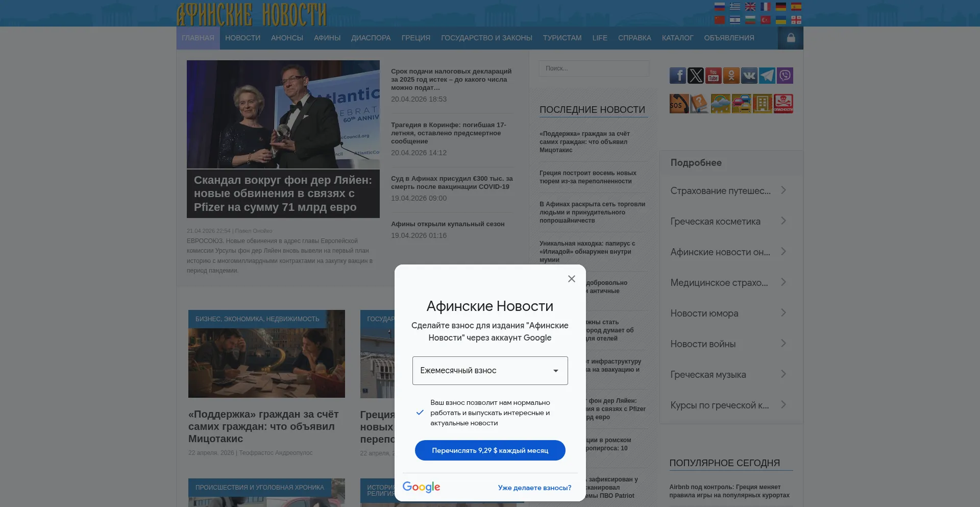Open article Трагедия в Коринфе
The height and width of the screenshot is (507, 980).
pos(449,133)
